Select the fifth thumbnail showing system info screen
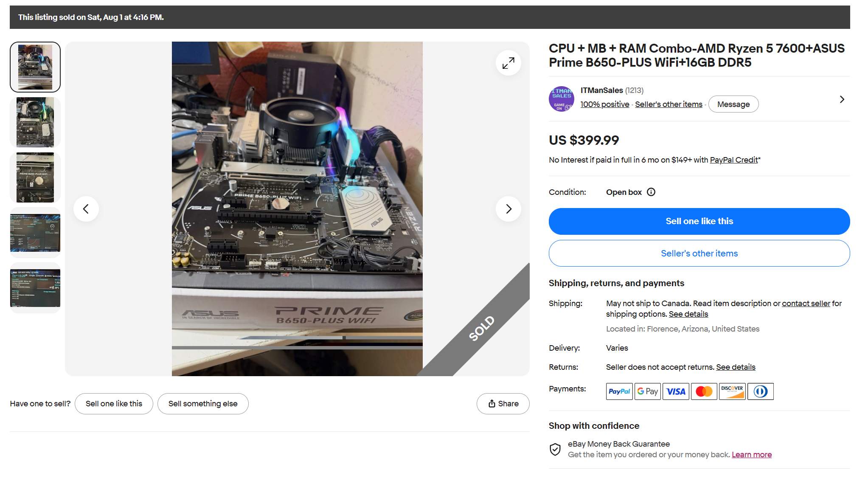868x484 pixels. pos(35,288)
